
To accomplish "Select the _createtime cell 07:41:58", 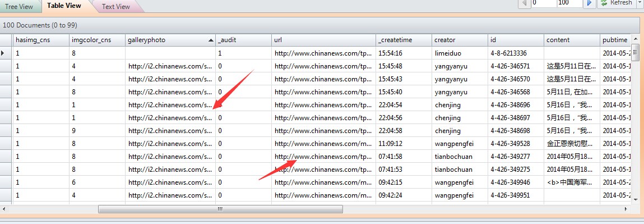I will click(404, 157).
